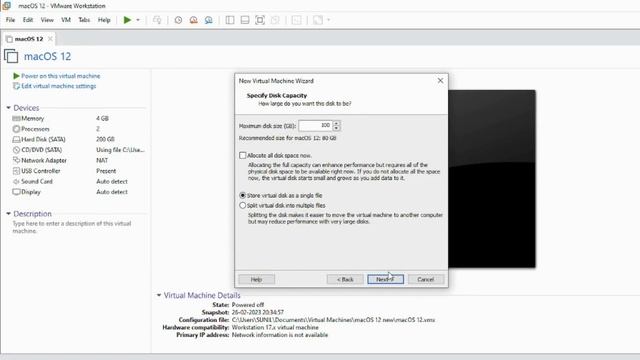Toggle the library sidebar view icon

[x=230, y=20]
